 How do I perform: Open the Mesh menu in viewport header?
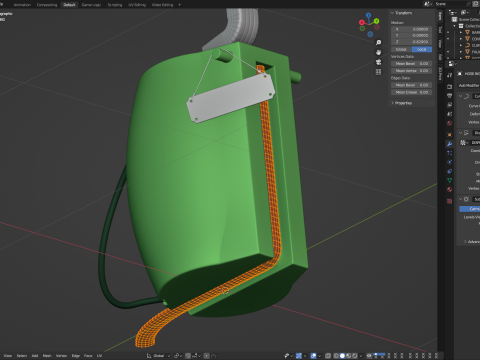click(47, 356)
